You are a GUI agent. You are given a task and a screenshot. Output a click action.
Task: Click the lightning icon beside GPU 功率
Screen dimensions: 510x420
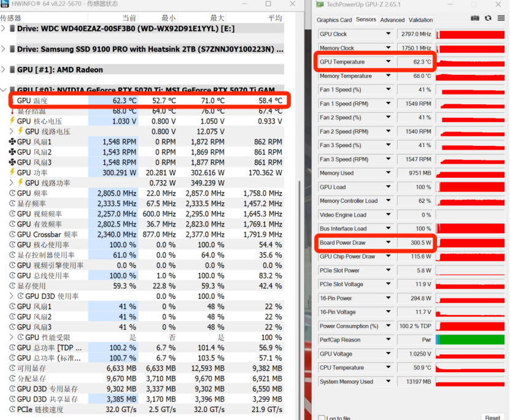tap(12, 172)
